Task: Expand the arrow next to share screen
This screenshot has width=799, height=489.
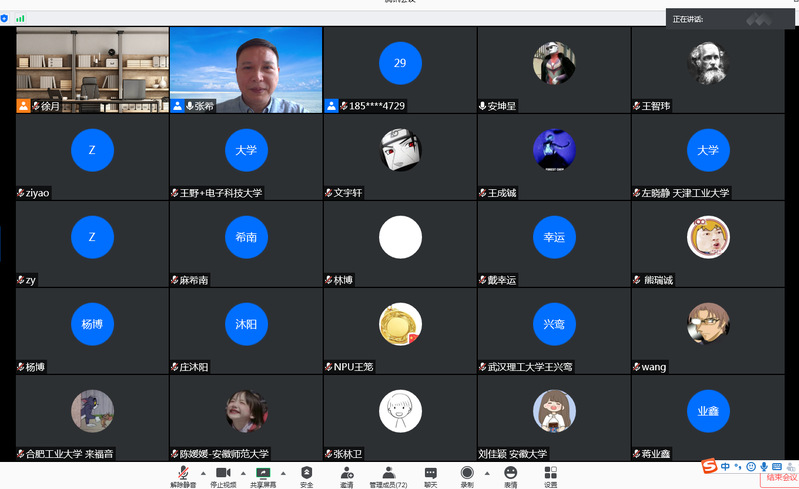Action: (282, 472)
